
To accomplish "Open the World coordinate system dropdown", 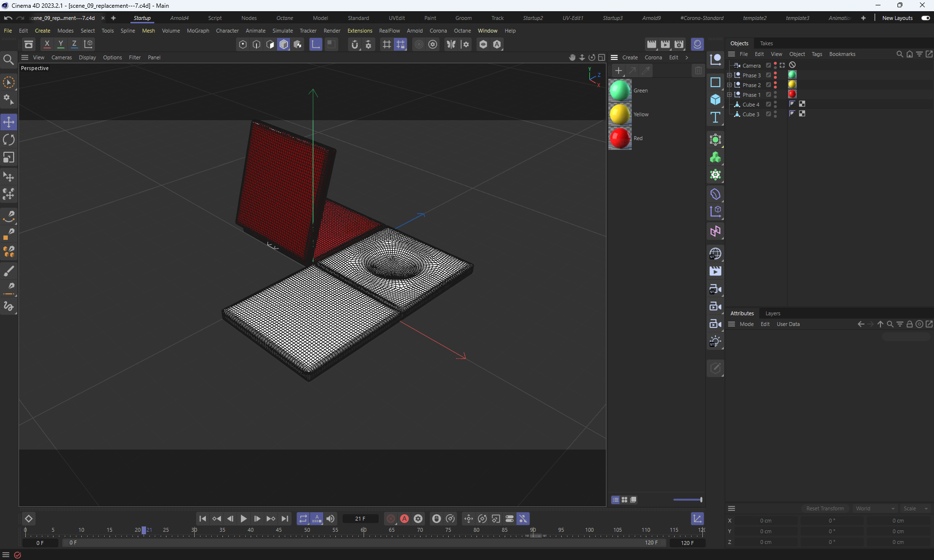I will tap(875, 508).
